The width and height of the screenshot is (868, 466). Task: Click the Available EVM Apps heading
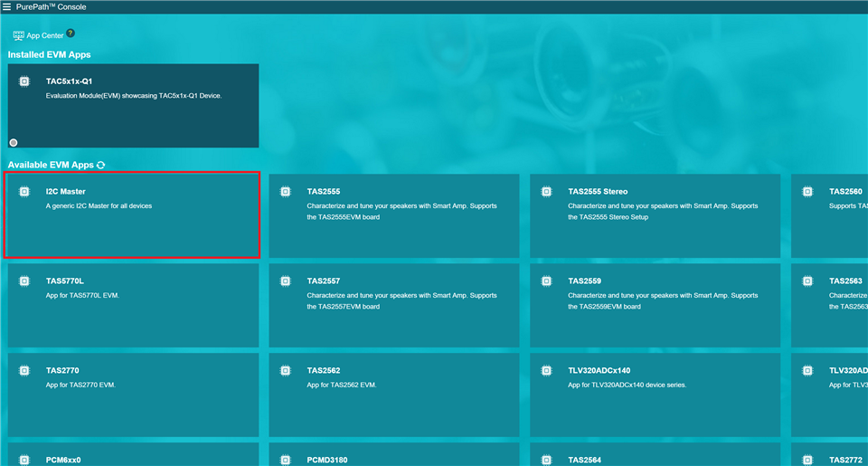51,165
